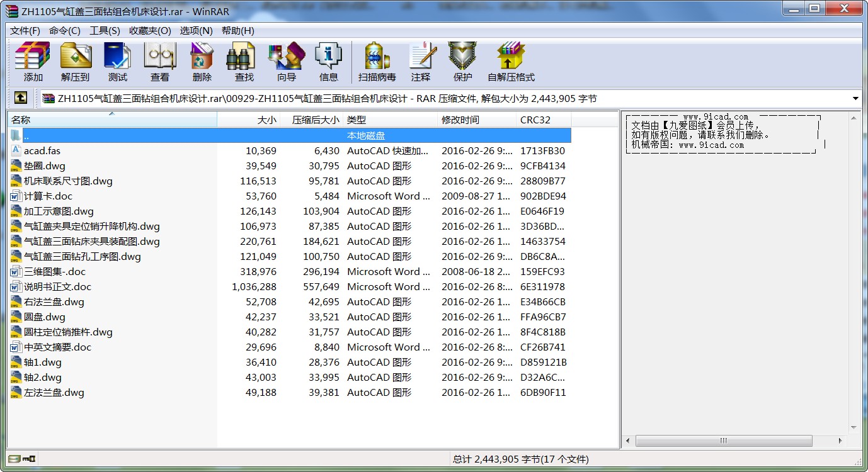
Task: Select the 左法兰盘.dwg file icon
Action: coord(16,392)
